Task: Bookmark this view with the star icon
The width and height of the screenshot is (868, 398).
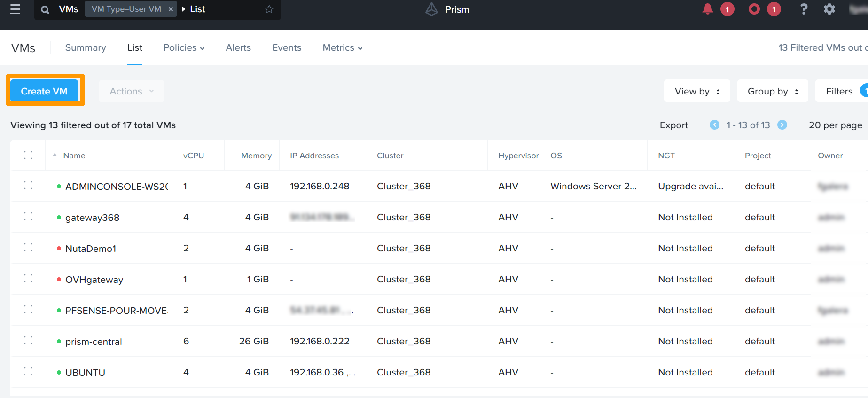Action: coord(269,9)
